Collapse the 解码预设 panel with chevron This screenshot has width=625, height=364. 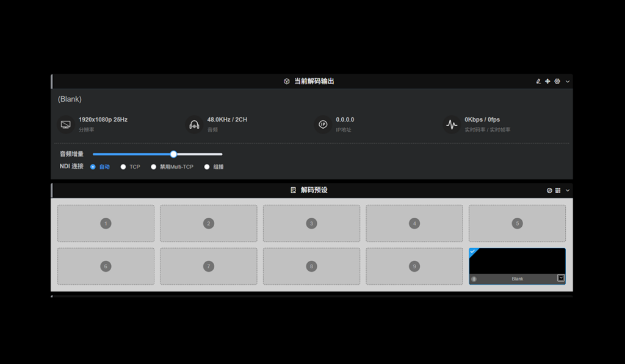[568, 190]
